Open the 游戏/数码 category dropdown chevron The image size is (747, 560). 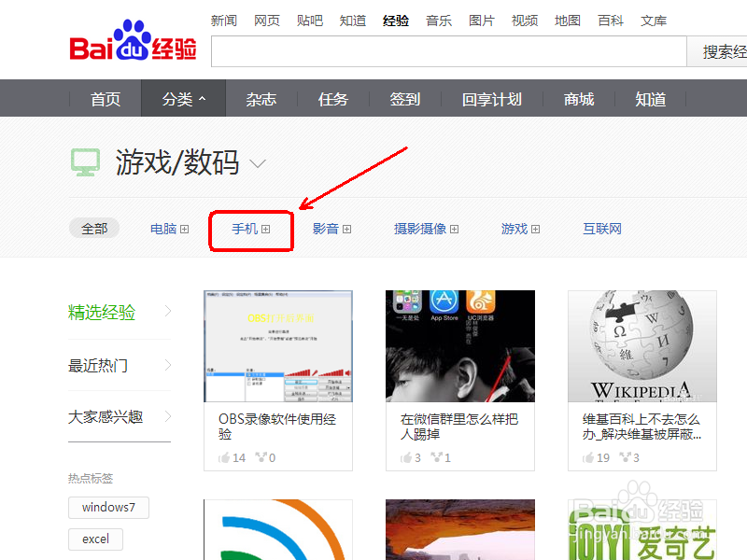[x=258, y=164]
